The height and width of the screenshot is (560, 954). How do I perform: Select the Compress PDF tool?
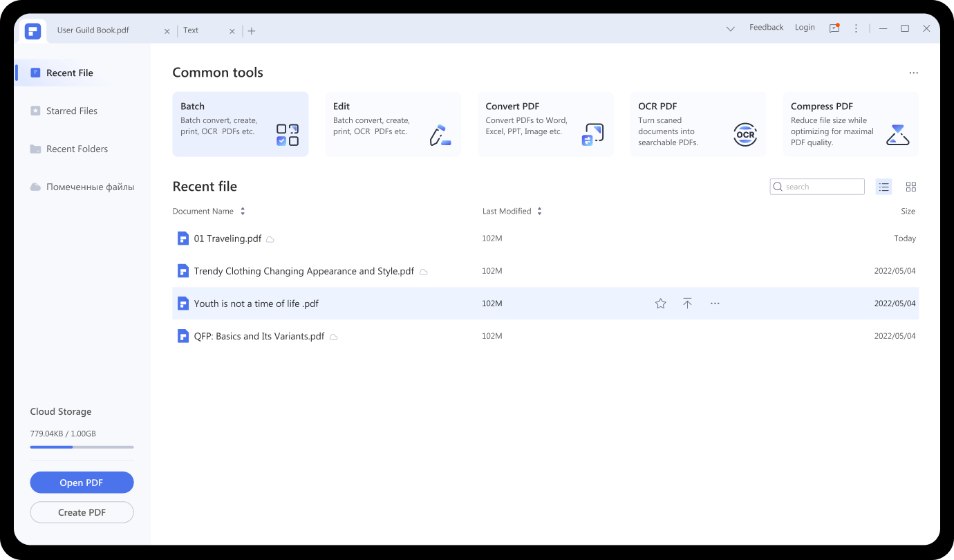click(850, 124)
